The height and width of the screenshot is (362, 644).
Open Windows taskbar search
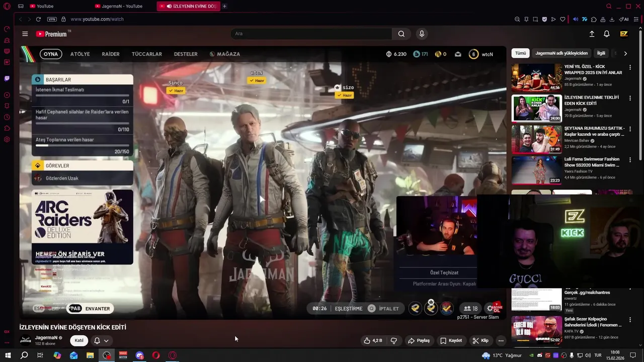[24, 355]
